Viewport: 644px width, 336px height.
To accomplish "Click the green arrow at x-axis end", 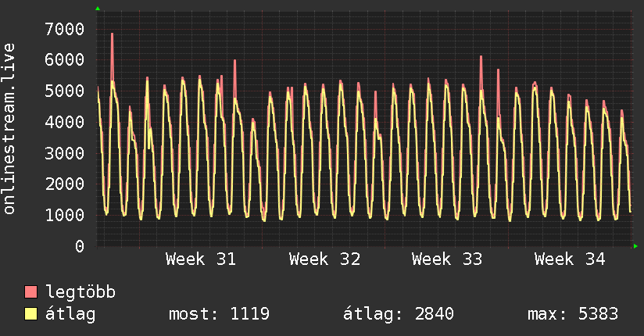I will point(635,246).
